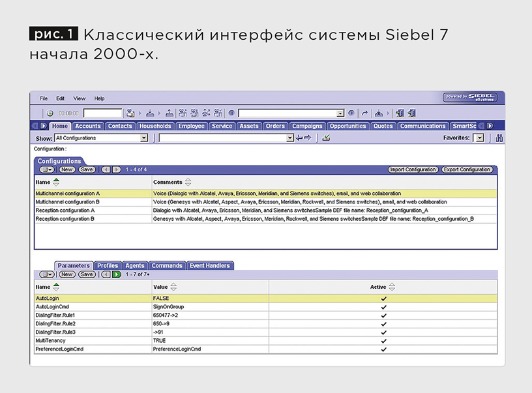Screen dimensions: 532x393
Task: Toggle Active checkmark for MultiTenancy
Action: (x=383, y=341)
